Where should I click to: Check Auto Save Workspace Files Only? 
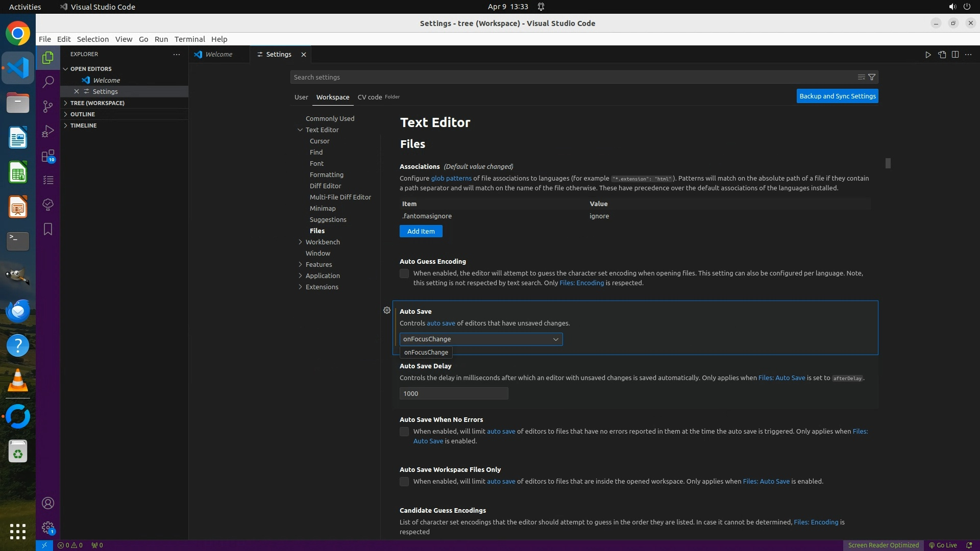coord(404,482)
